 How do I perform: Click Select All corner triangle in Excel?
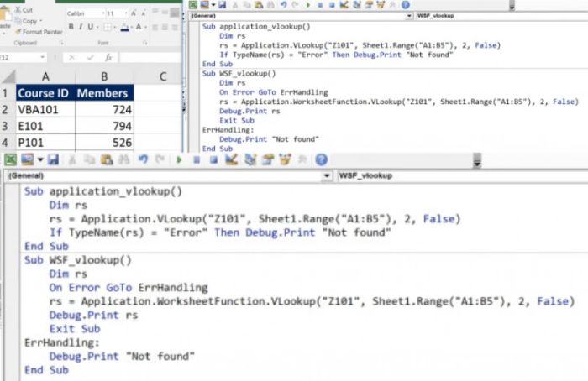[8, 76]
